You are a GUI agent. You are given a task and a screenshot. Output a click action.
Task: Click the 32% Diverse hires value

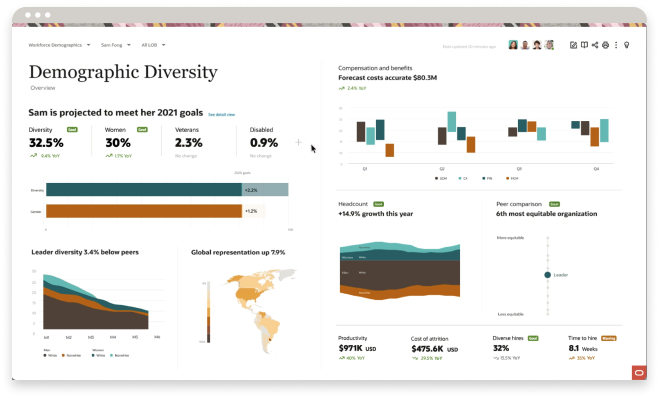click(x=501, y=348)
